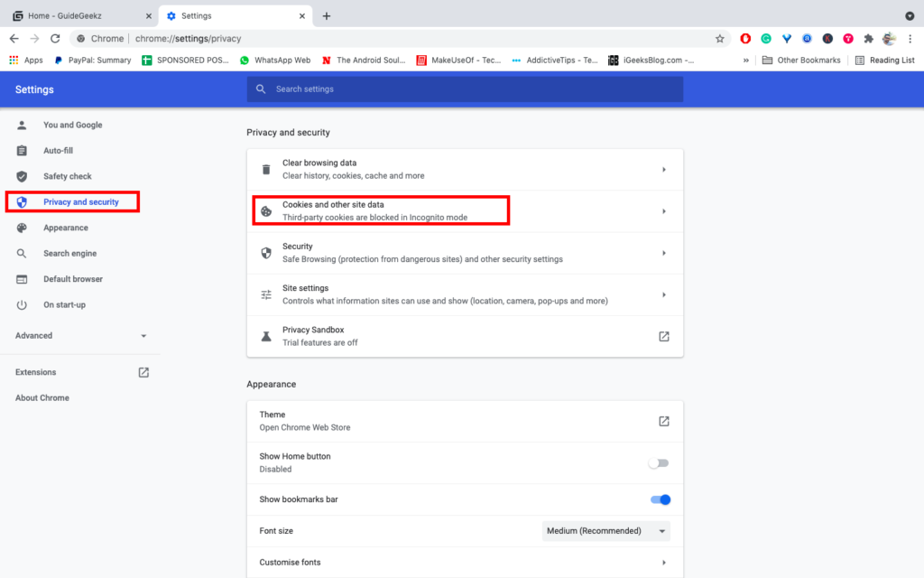Click the tab search arrow at top right
The height and width of the screenshot is (578, 924).
[x=910, y=16]
